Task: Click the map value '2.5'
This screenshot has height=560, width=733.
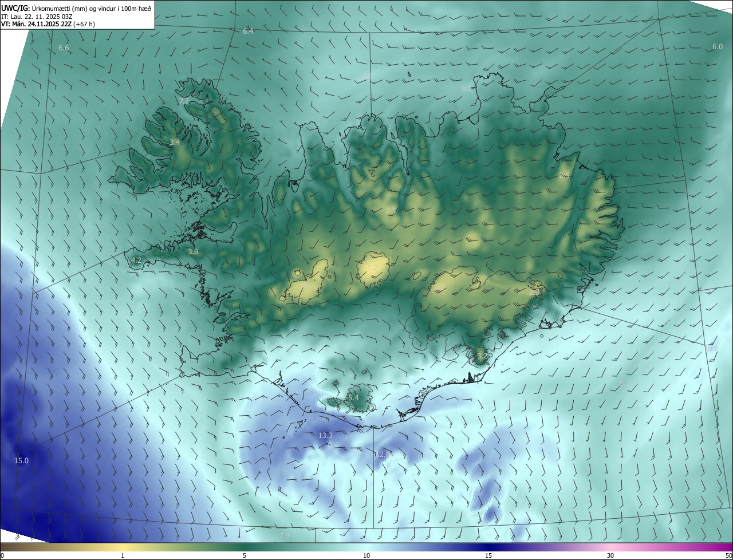Action: [564, 175]
